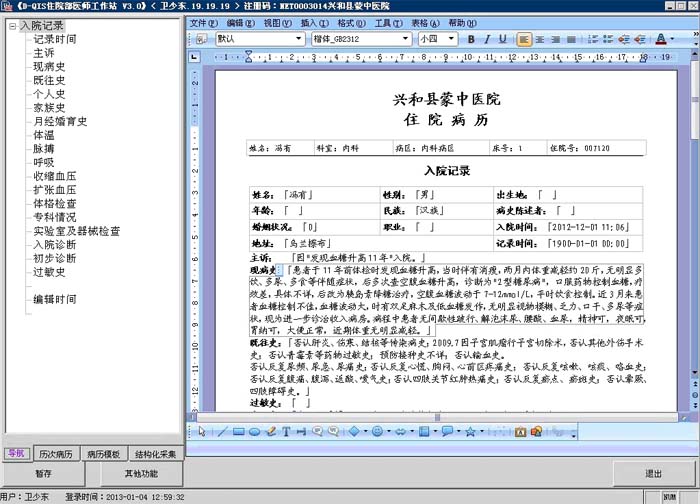The image size is (700, 504).
Task: Collapse the 入院记录 tree node
Action: [x=12, y=26]
